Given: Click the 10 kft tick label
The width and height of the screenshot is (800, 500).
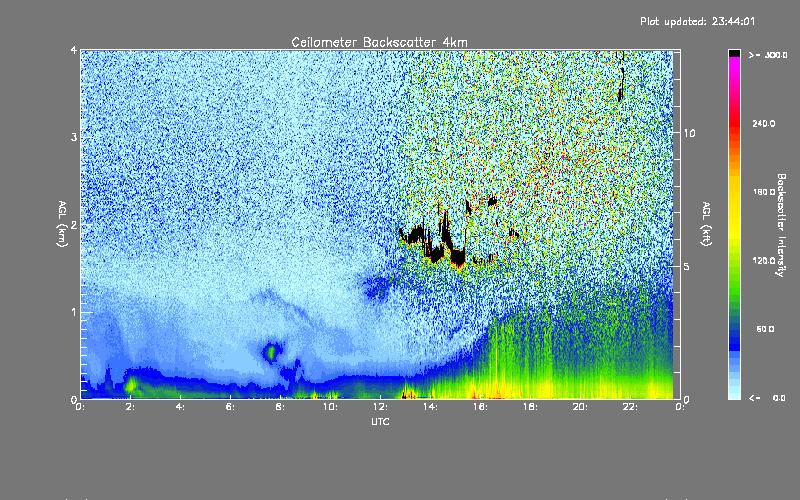Looking at the screenshot, I should point(689,133).
